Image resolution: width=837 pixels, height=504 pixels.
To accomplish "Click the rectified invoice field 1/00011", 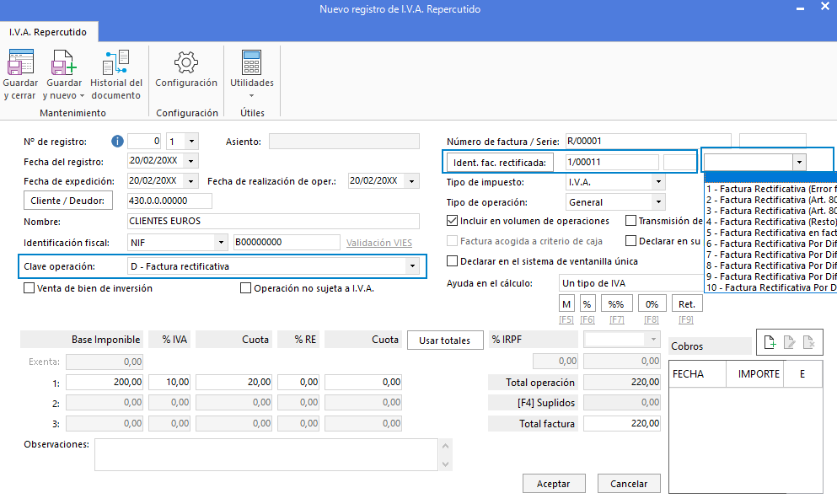I will tap(612, 162).
